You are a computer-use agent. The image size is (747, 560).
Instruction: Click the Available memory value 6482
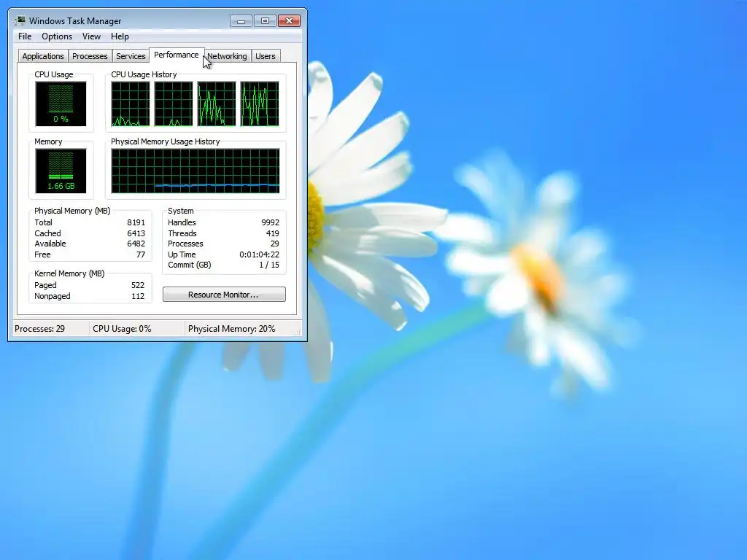pos(136,244)
